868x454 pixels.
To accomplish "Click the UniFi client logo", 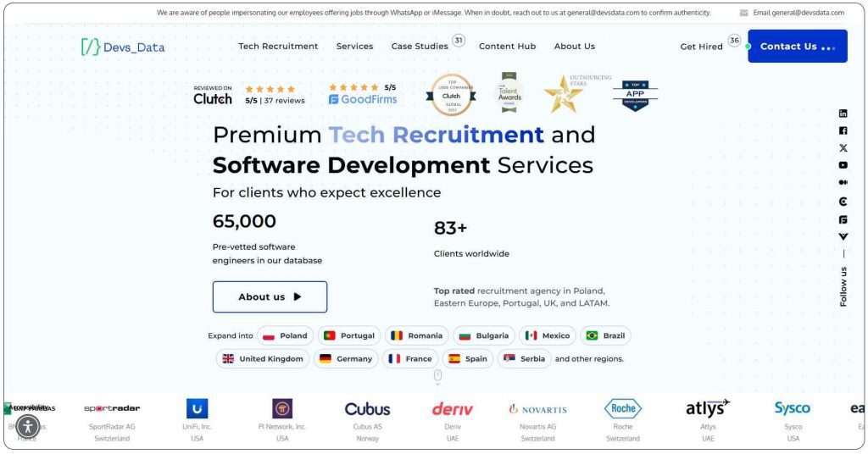I will (x=197, y=408).
